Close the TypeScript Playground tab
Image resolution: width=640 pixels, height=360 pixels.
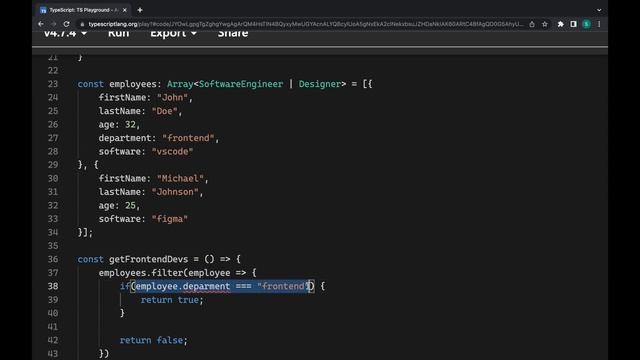tap(124, 10)
